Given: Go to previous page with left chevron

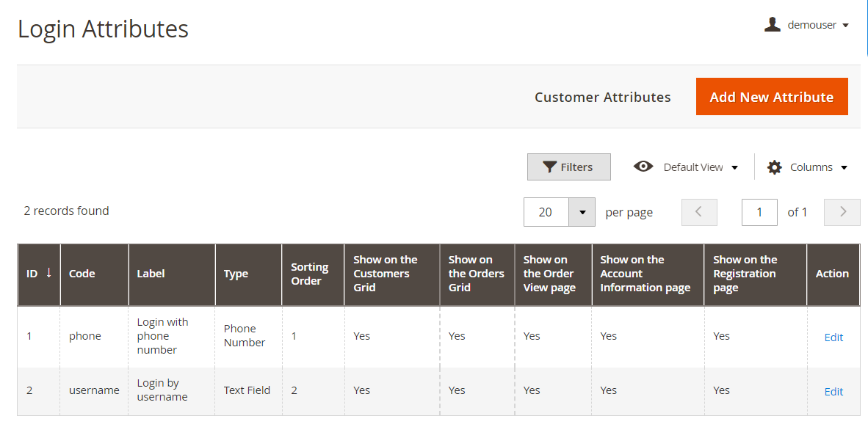Looking at the screenshot, I should [699, 212].
